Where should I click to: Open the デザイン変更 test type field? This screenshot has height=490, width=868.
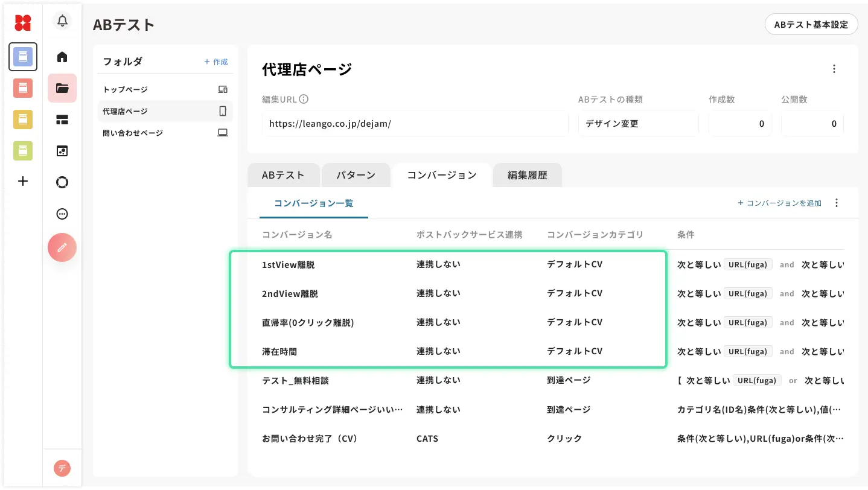pos(638,124)
